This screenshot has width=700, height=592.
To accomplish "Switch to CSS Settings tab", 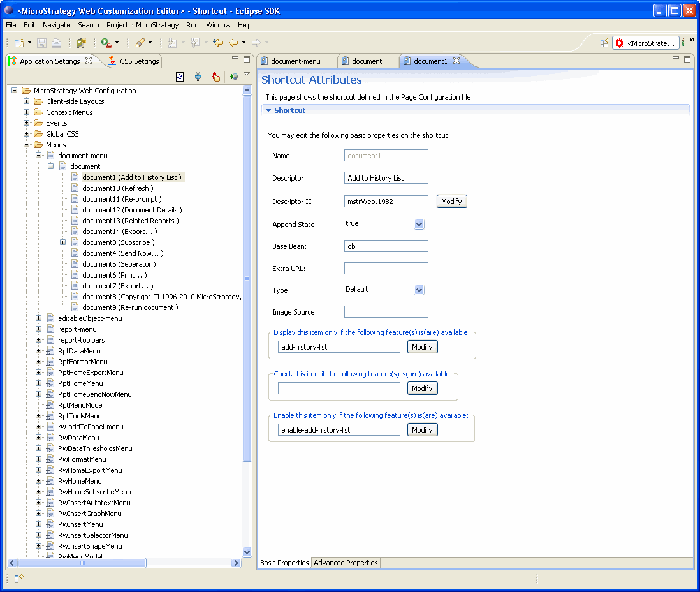I will [133, 61].
